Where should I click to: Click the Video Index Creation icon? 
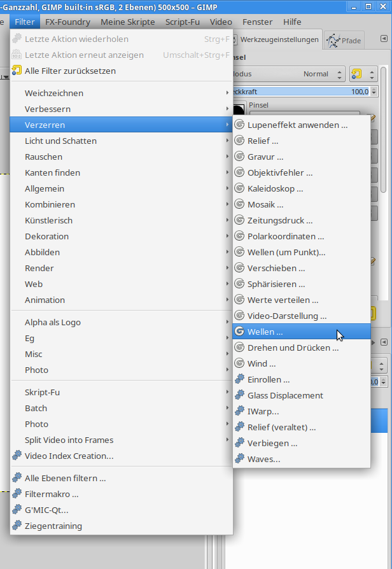[17, 456]
